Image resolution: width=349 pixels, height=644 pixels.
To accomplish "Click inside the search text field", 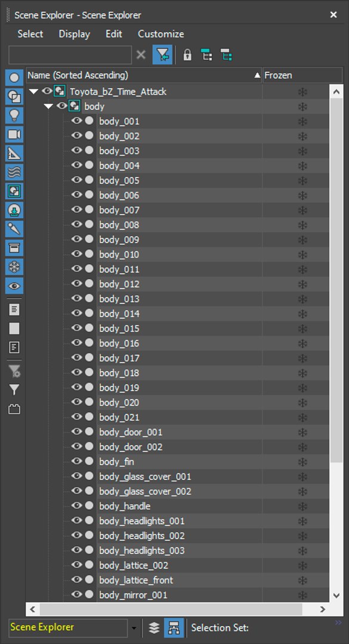I will click(x=70, y=55).
